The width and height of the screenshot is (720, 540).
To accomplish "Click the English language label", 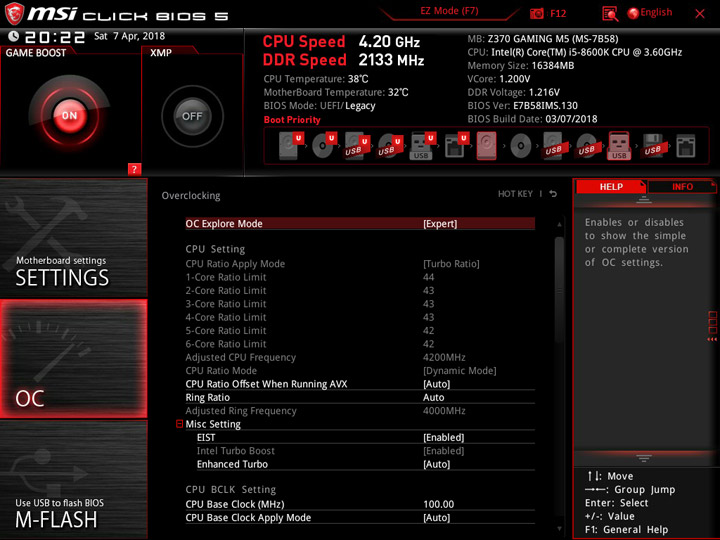I will click(656, 12).
